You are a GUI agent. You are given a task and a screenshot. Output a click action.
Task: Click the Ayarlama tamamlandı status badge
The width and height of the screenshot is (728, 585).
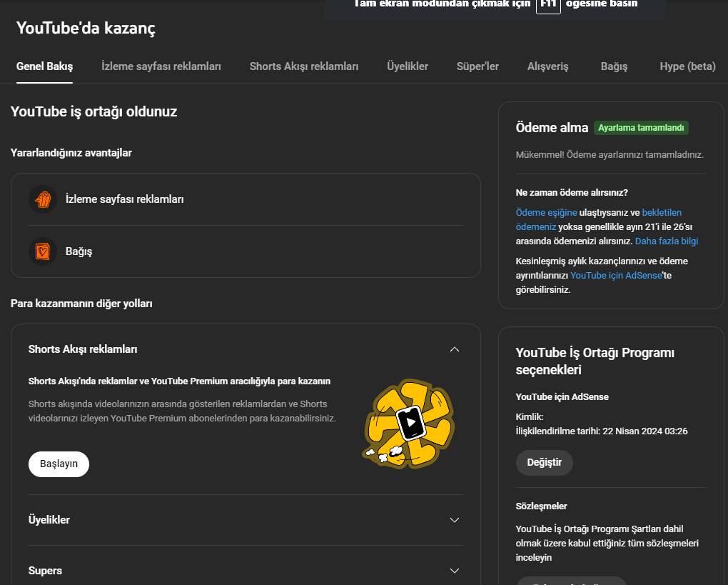click(x=641, y=128)
